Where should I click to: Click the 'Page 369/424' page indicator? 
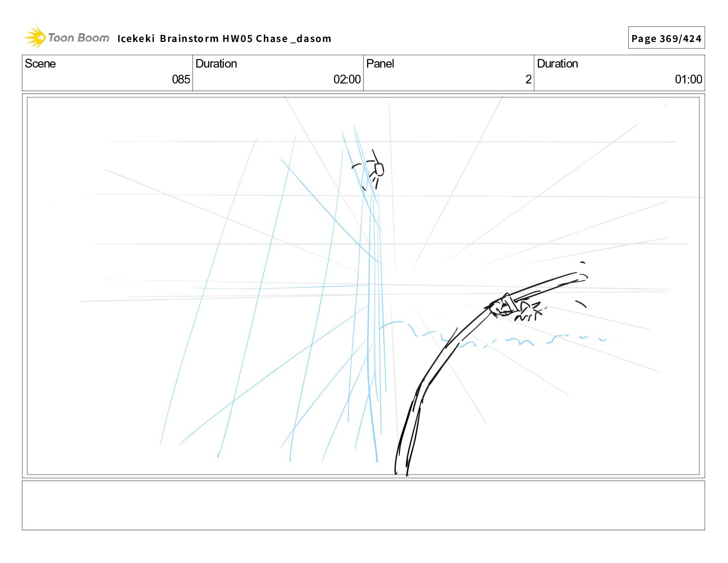coord(666,38)
